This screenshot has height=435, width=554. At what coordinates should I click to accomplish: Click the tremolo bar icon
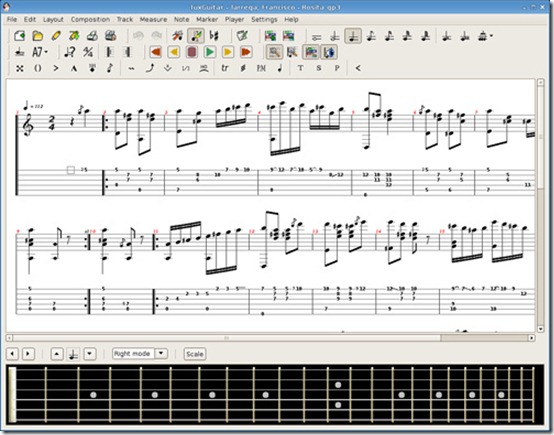coord(168,68)
